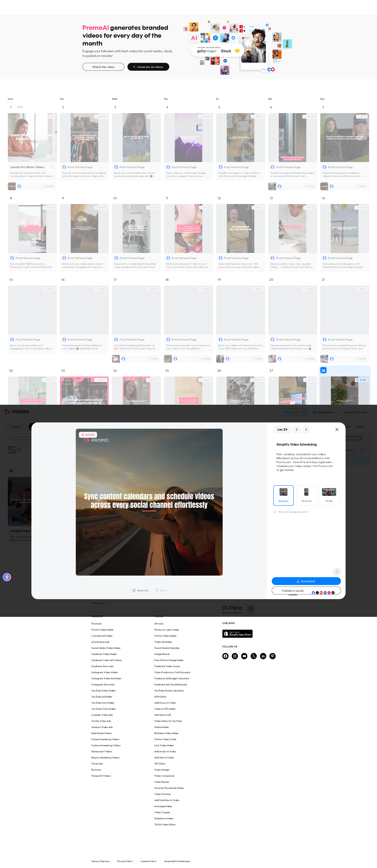Screen dimensions: 377x868
Task: Click the Facebook icon on June 6's 21:13 row
Action: (280, 186)
